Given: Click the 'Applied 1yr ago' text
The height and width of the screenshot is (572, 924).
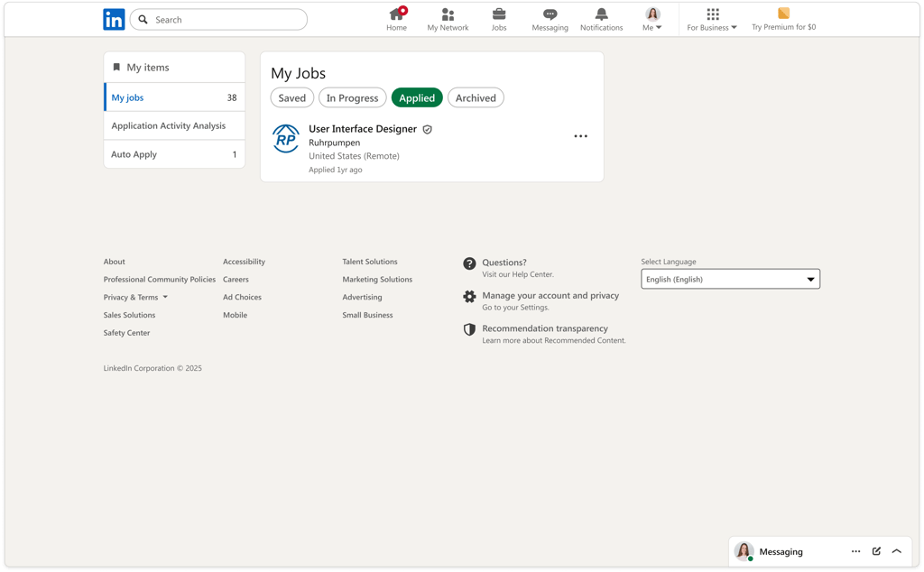Looking at the screenshot, I should 336,170.
